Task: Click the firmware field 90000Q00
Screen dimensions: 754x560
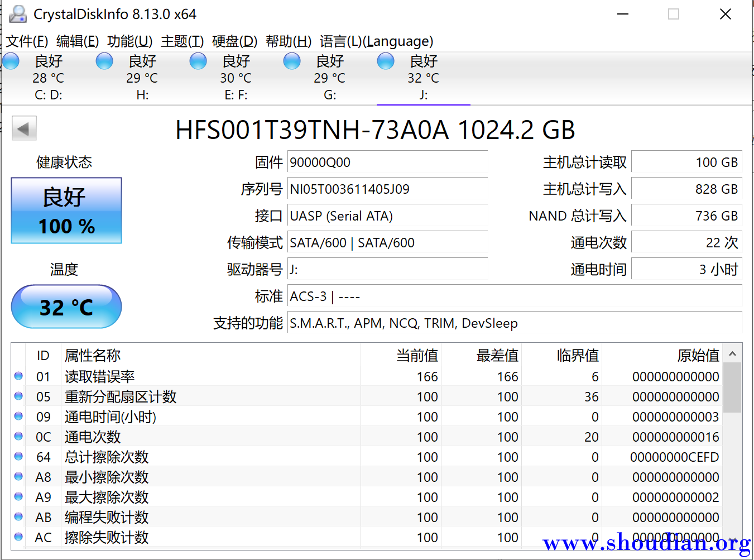Action: [387, 162]
